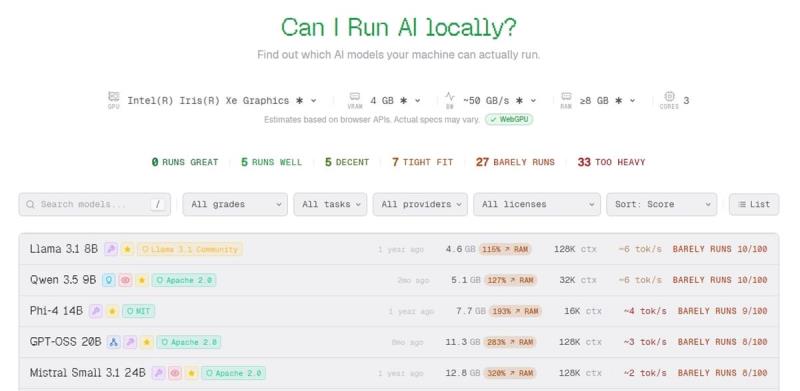800x391 pixels.
Task: Click Apache 2.0 tag on Mistral Small 3.1
Action: 233,373
